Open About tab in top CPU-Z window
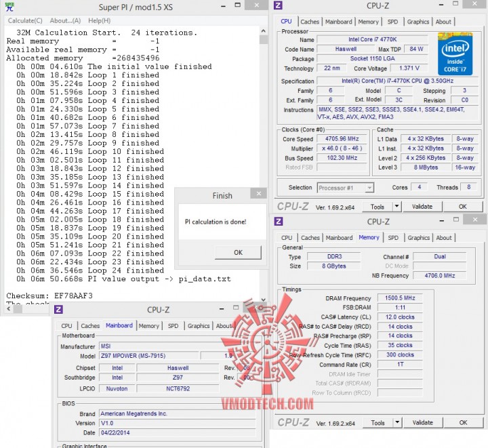 click(443, 22)
